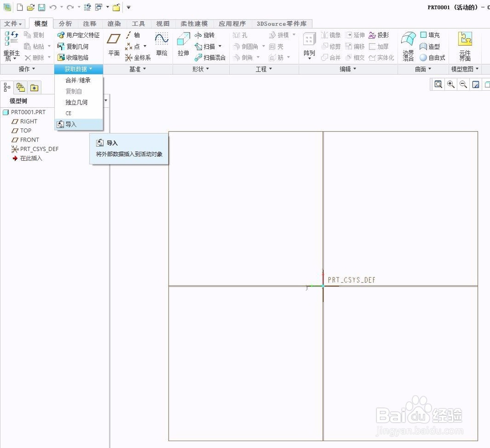Select the Plane (平面) datum tool
The width and height of the screenshot is (490, 448).
click(114, 44)
